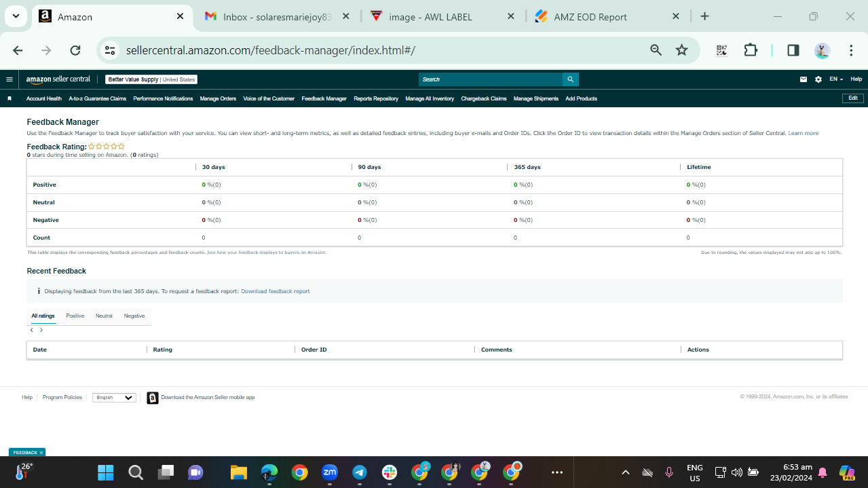Bookmark this page with the star icon

(x=682, y=50)
